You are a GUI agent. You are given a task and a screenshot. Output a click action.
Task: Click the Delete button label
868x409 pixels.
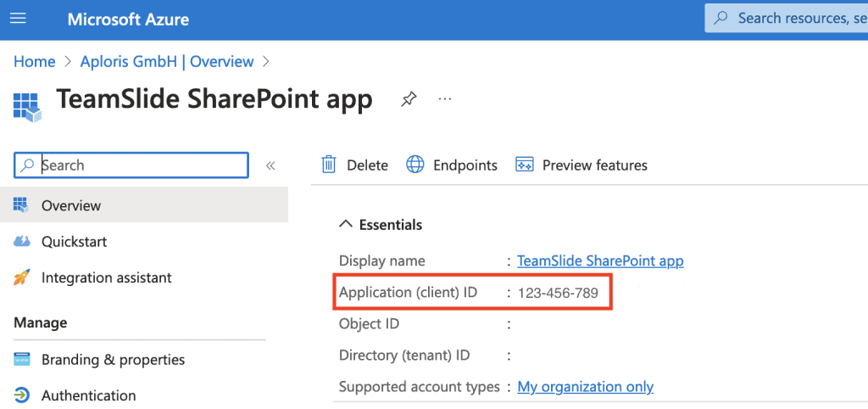click(x=368, y=165)
